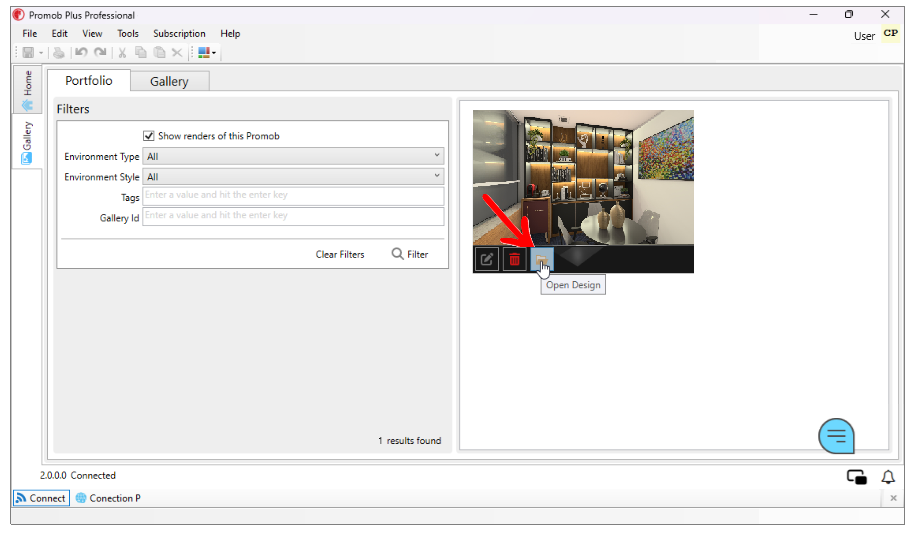Click the Conection P globe item
This screenshot has width=915, height=539.
pos(108,498)
